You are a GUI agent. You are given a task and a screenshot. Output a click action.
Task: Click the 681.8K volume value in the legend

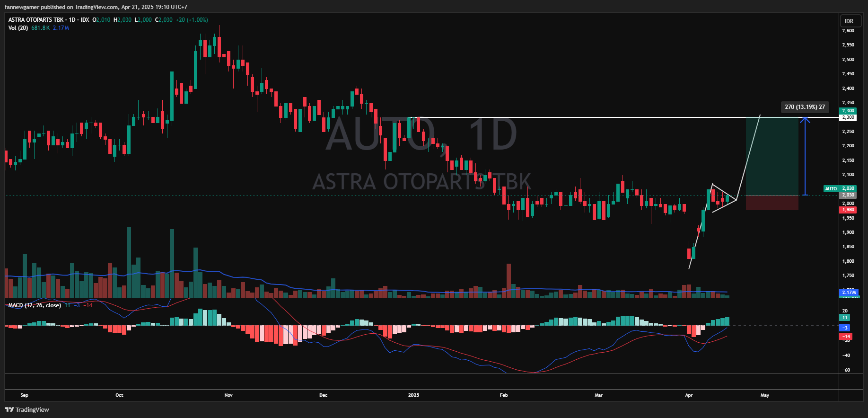pos(41,28)
